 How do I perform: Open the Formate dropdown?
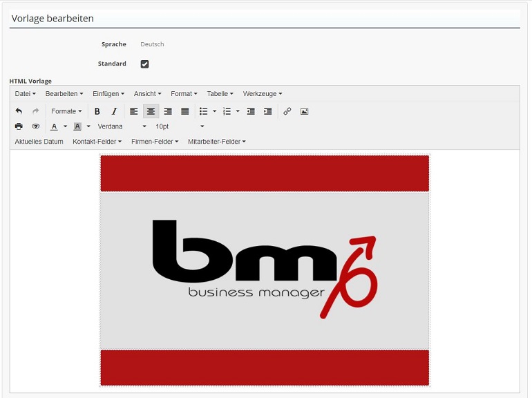66,111
